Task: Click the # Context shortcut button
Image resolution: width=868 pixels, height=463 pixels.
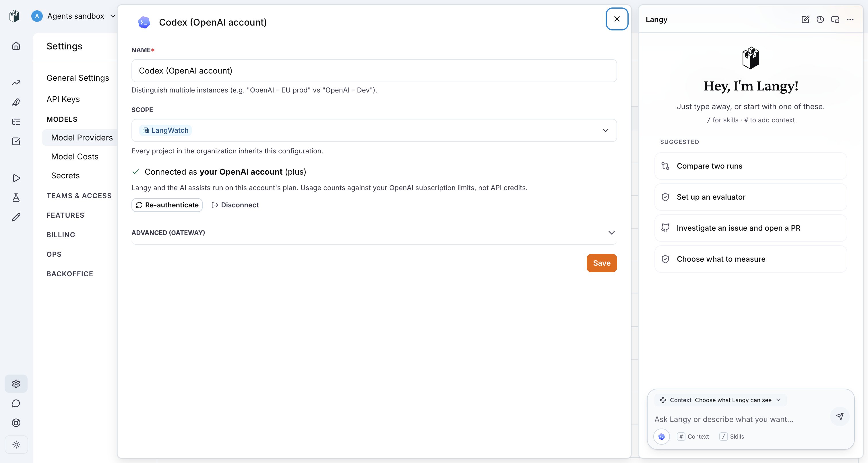Action: tap(693, 437)
